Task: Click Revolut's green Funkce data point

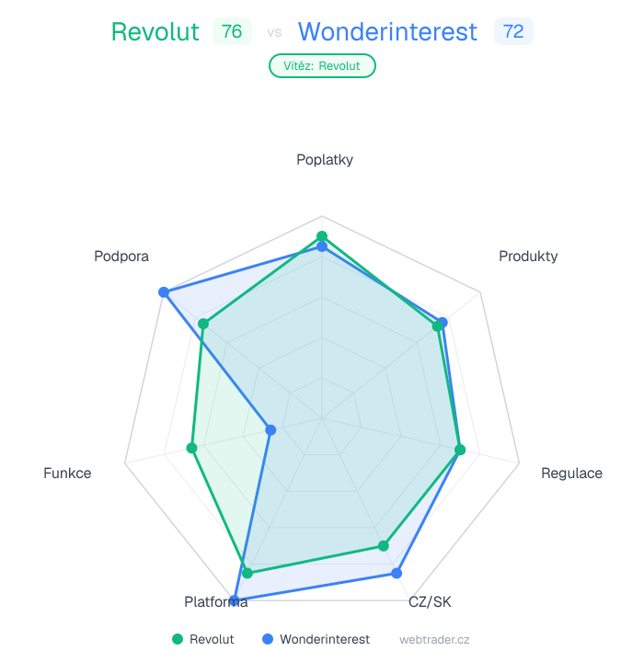Action: [x=191, y=449]
